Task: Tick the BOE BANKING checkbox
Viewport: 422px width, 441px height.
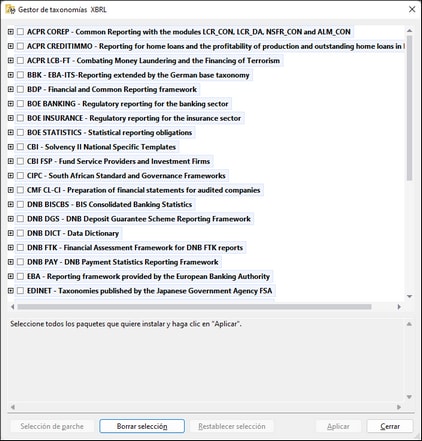Action: point(20,104)
